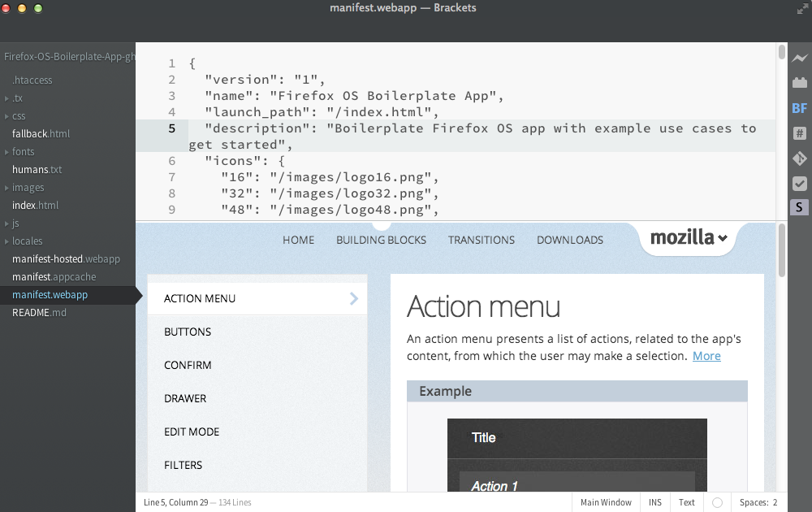Viewport: 812px width, 512px height.
Task: Open Live Preview lightning icon
Action: click(800, 58)
